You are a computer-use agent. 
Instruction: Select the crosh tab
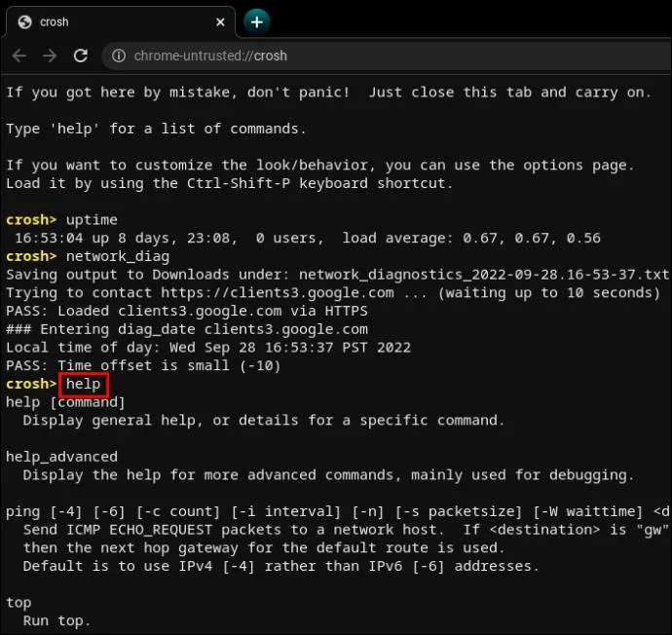point(121,21)
